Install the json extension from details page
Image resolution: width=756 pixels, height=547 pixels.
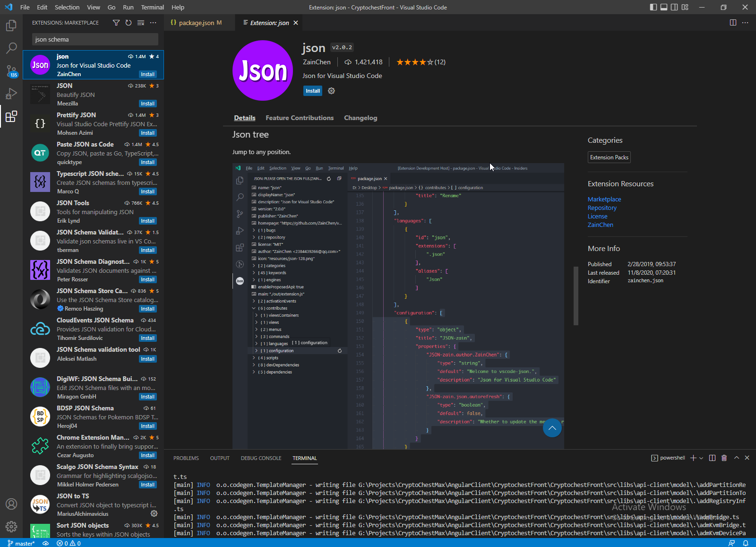tap(312, 91)
